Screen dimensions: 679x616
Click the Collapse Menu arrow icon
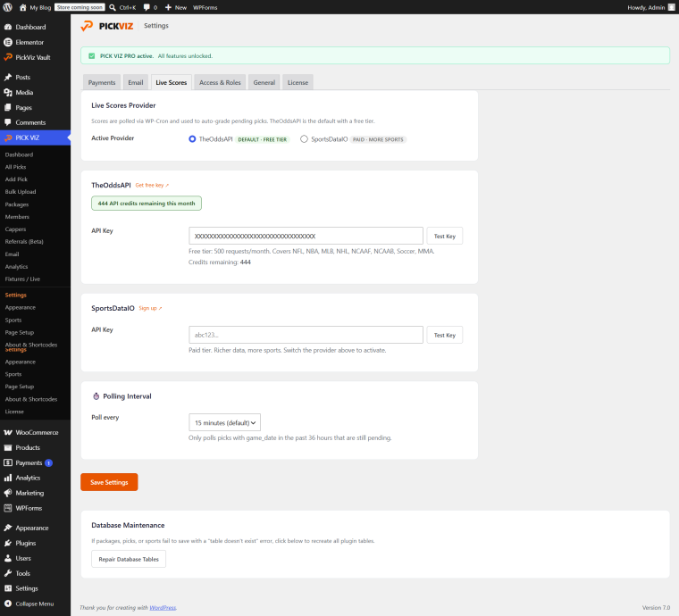[x=8, y=604]
